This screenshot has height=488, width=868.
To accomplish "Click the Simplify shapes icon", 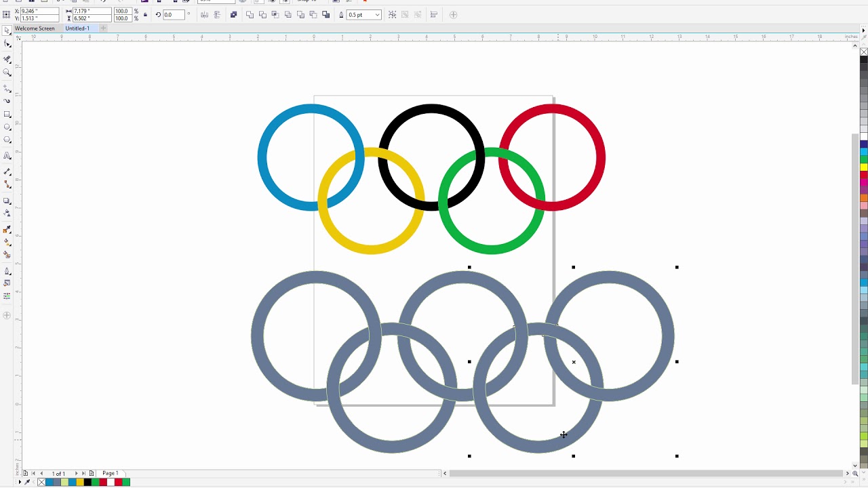I will 288,15.
